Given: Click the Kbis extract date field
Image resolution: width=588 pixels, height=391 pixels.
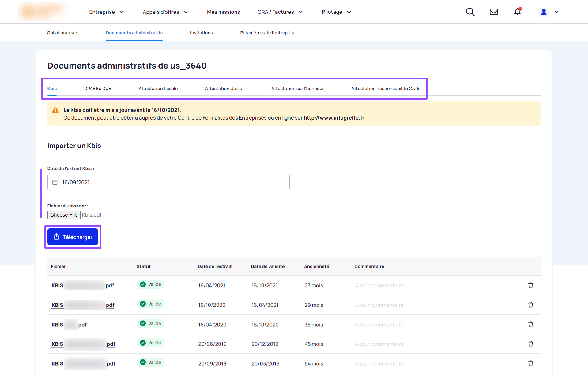Looking at the screenshot, I should [x=168, y=182].
